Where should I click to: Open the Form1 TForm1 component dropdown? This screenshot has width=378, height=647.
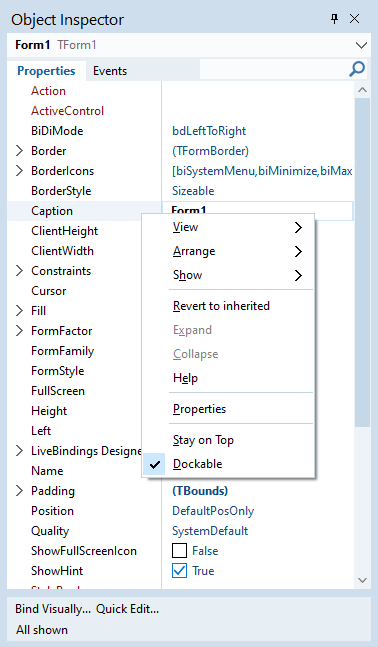click(361, 45)
